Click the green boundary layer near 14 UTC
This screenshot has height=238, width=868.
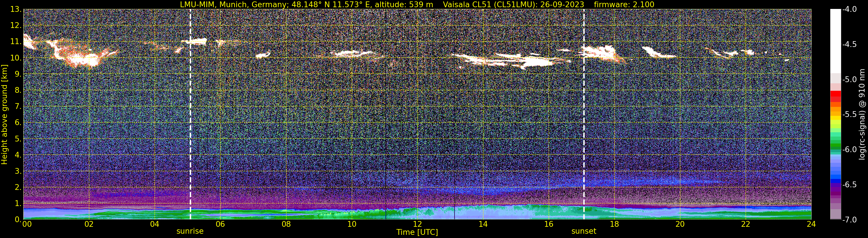point(483,212)
